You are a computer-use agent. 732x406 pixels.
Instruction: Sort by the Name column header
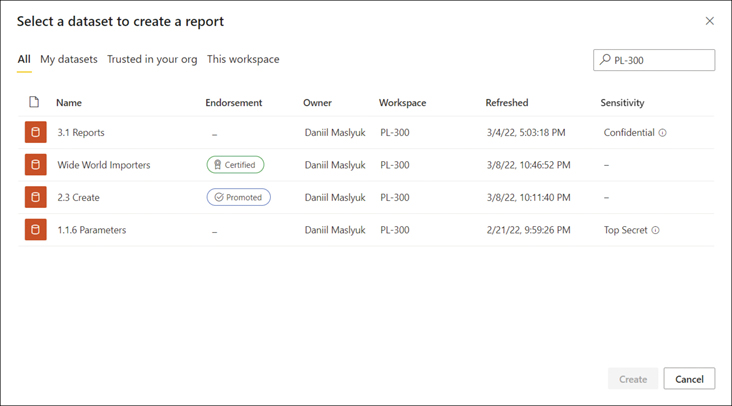(69, 103)
